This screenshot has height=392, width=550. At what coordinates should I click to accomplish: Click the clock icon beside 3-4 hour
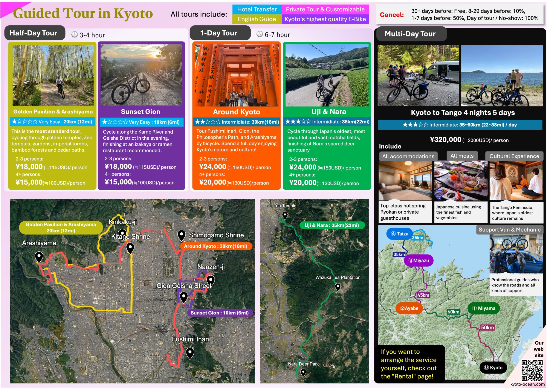point(75,35)
